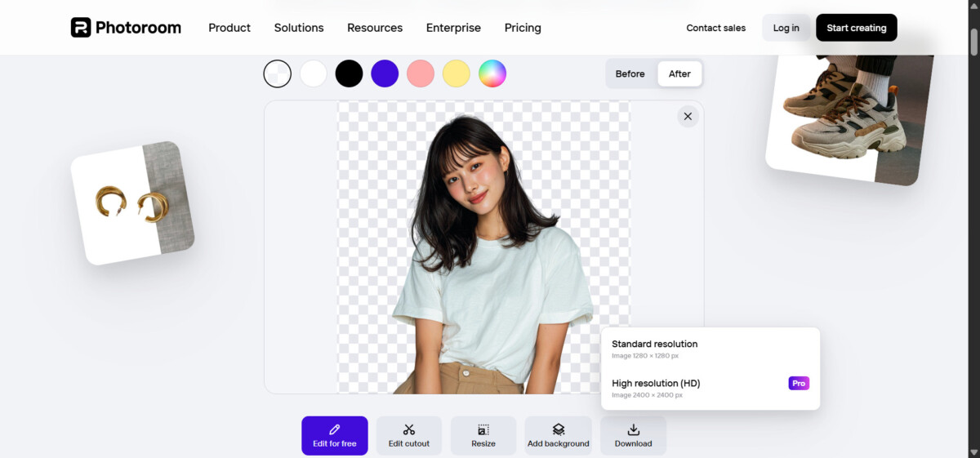Open the Enterprise menu item
980x458 pixels.
point(453,28)
